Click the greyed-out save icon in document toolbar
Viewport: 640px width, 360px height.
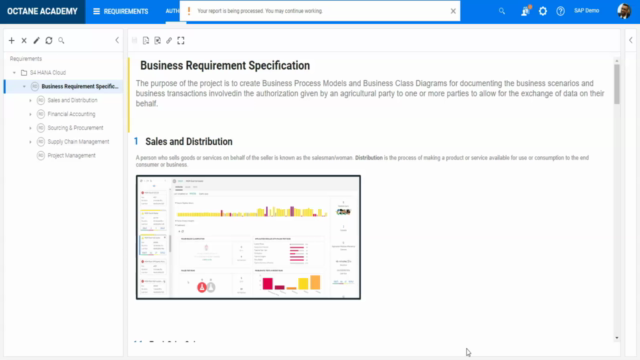(x=135, y=40)
